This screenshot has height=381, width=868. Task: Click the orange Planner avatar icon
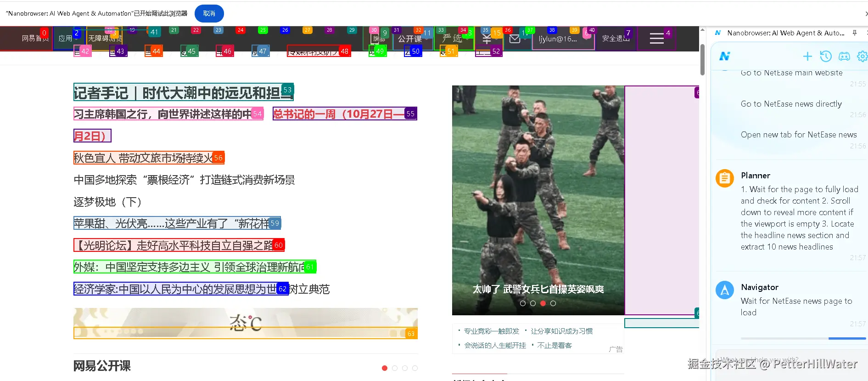click(x=725, y=178)
